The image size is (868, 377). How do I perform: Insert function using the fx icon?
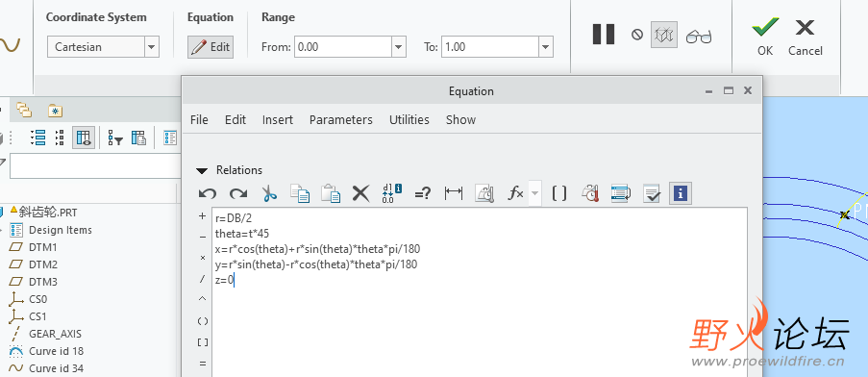pyautogui.click(x=515, y=193)
